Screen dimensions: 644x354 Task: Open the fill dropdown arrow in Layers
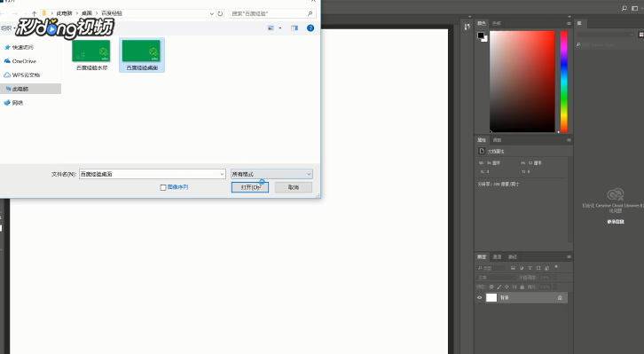[555, 287]
